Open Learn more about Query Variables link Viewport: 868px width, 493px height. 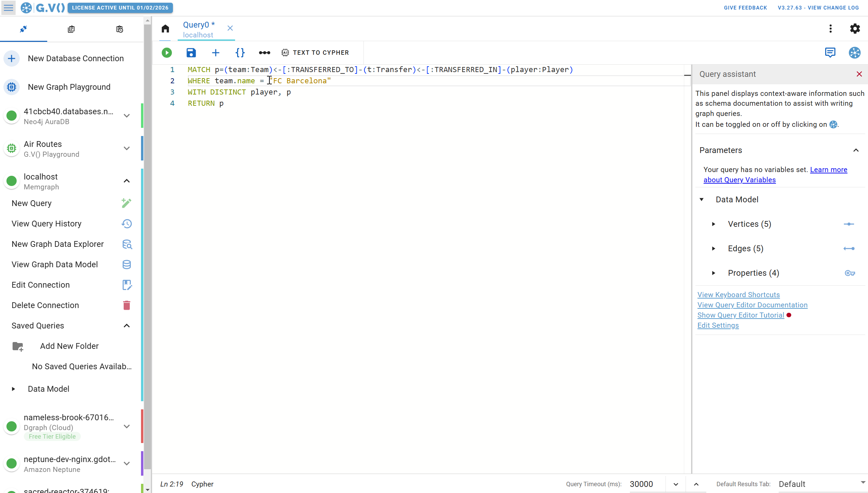click(775, 175)
